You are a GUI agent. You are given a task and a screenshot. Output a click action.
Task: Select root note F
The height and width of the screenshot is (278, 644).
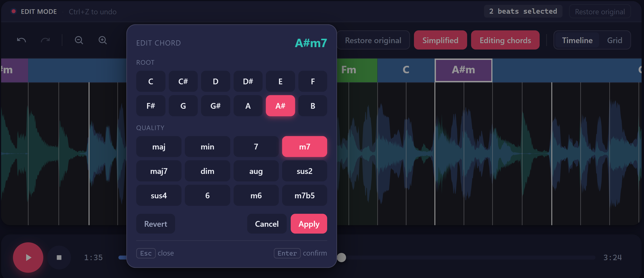click(313, 81)
